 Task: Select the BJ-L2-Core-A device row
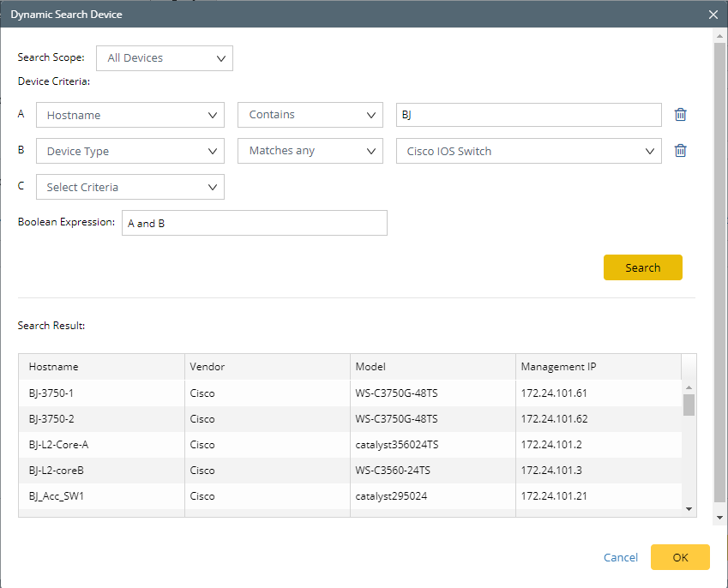point(100,444)
